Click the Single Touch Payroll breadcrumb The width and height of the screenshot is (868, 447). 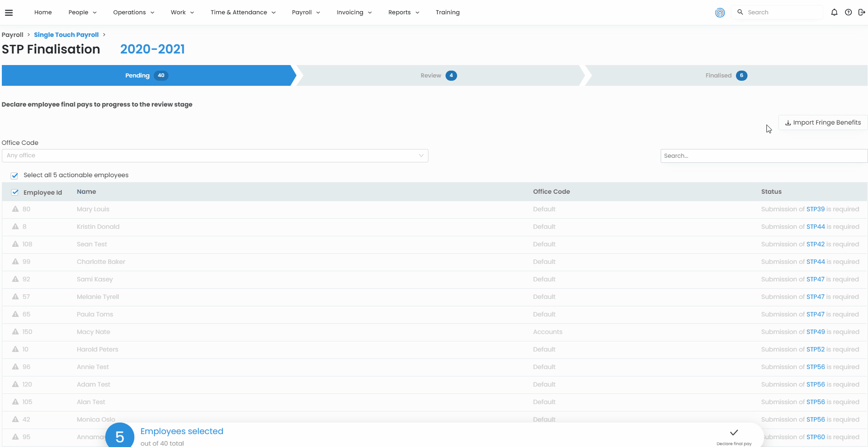[x=66, y=35]
